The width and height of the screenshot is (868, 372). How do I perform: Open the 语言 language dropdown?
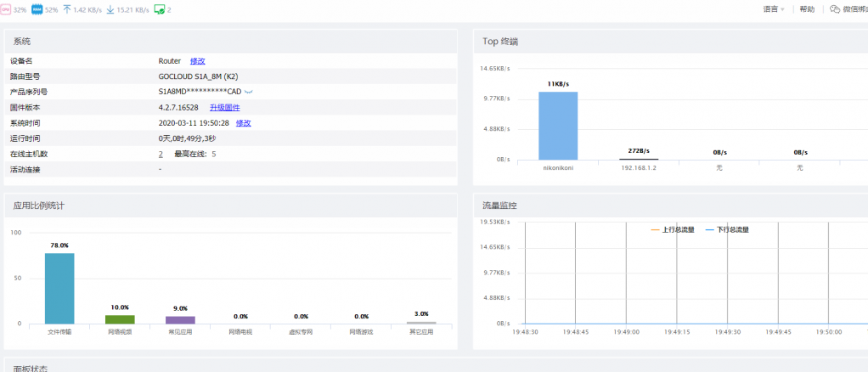[772, 9]
